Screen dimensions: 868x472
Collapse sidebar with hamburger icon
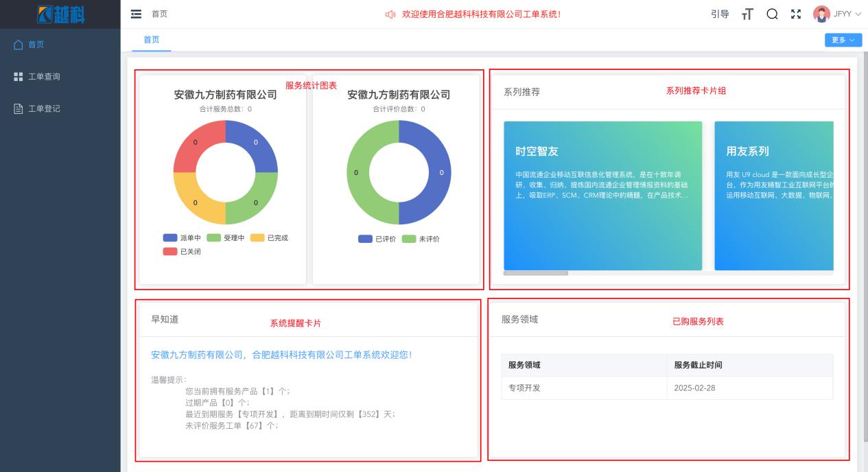coord(136,14)
